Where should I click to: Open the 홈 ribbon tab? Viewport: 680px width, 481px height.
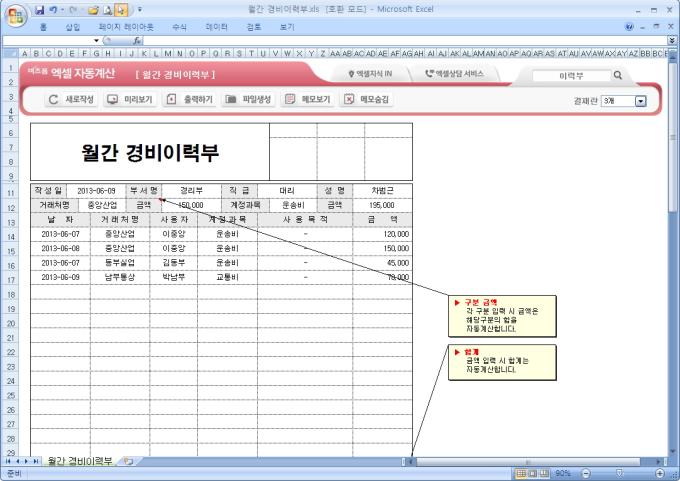43,27
